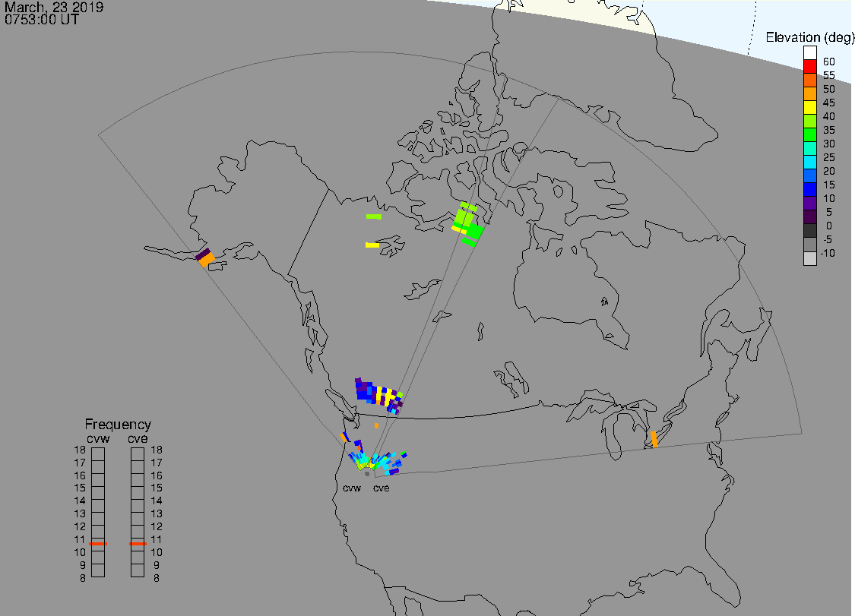Select the cyan legend swatch below 25

[809, 162]
